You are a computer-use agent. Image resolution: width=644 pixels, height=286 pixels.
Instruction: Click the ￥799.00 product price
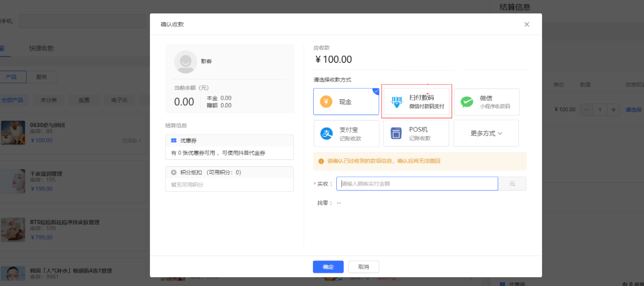click(42, 237)
